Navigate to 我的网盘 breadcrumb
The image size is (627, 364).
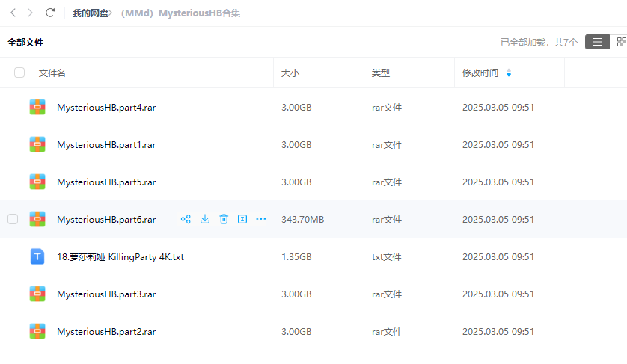tap(90, 13)
